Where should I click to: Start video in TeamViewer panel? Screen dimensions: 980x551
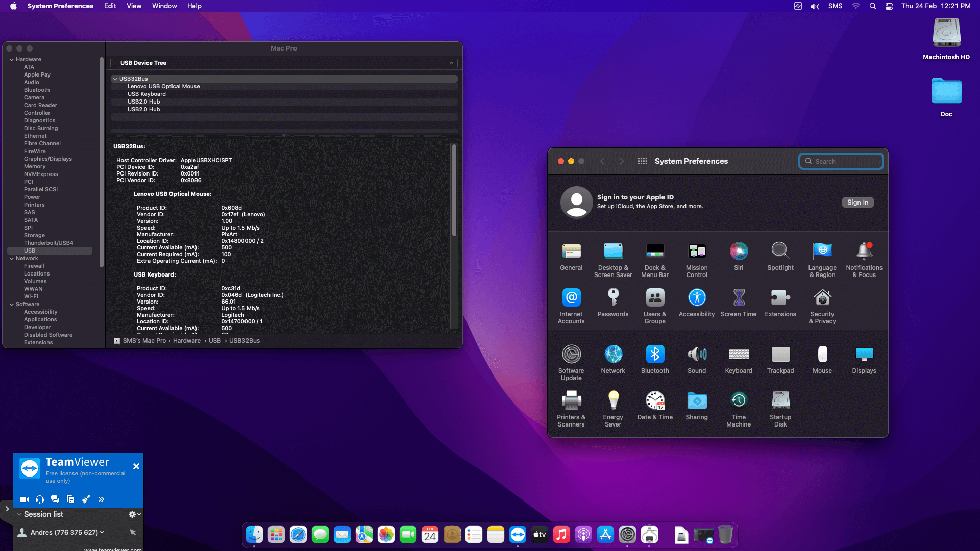(24, 499)
